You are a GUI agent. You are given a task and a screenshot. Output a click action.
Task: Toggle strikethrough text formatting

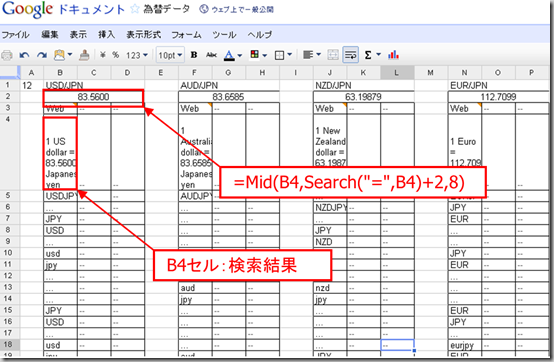(211, 55)
